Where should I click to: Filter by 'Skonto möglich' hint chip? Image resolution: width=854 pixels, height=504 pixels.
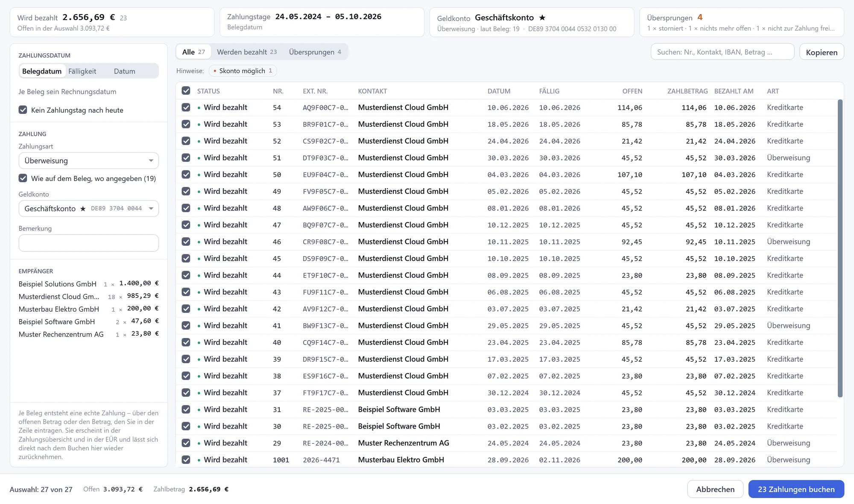pos(243,71)
